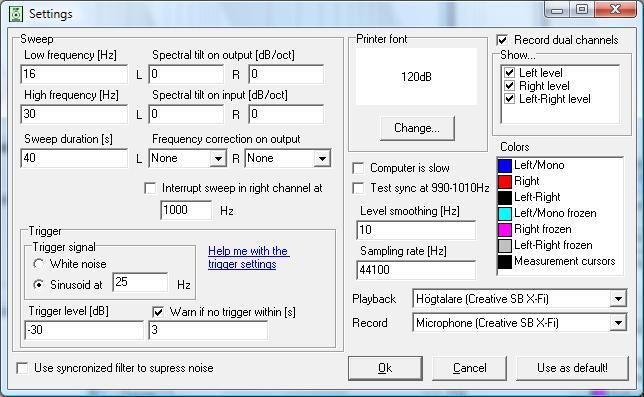Screen dimensions: 644x397
Task: Expand the Playback device dropdown
Action: (618, 299)
